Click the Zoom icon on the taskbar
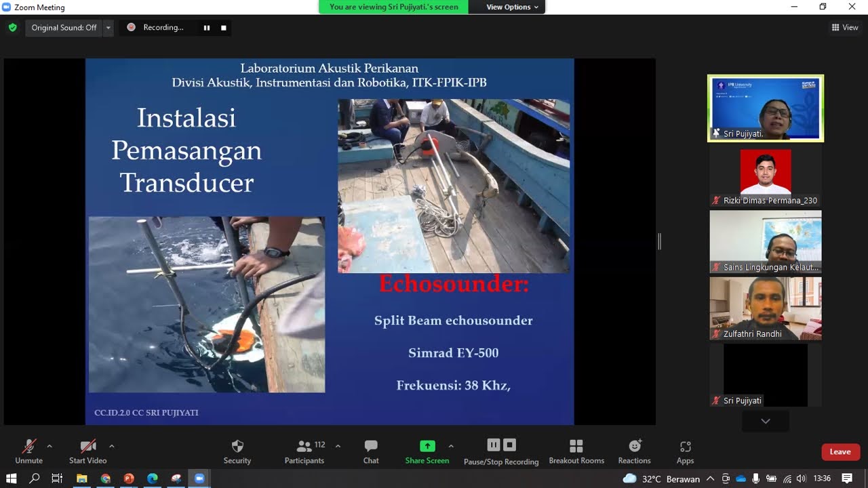This screenshot has height=488, width=868. (199, 479)
